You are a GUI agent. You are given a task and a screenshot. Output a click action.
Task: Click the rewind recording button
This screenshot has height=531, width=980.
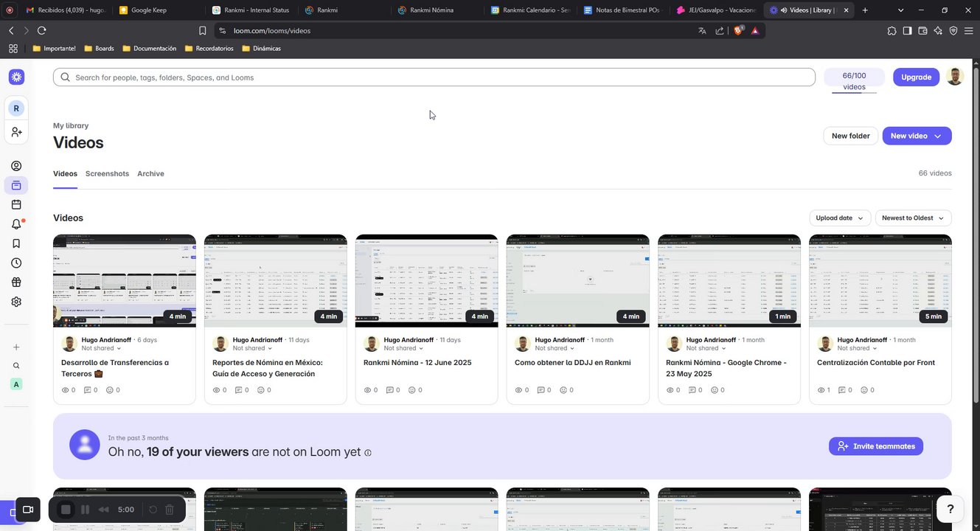pos(104,510)
